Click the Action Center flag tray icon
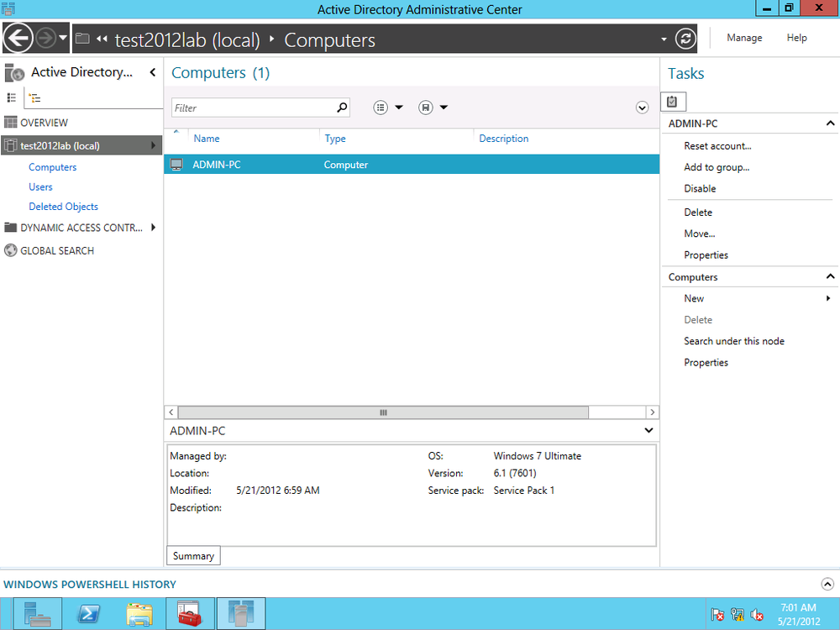The height and width of the screenshot is (630, 840). coord(717,615)
